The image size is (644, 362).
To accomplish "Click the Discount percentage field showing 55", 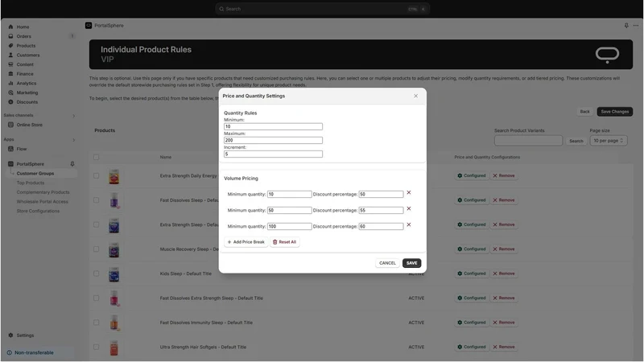I will pyautogui.click(x=381, y=210).
